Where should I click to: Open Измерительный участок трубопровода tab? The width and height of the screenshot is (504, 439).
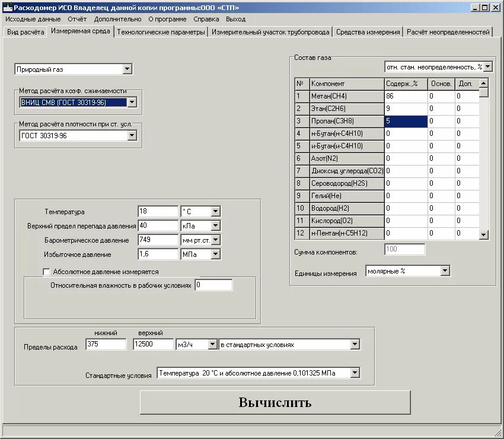tap(270, 32)
